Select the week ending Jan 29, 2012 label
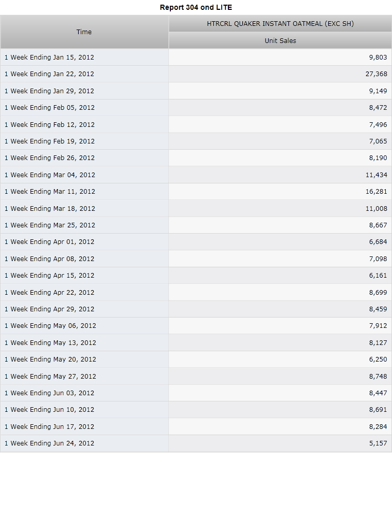The height and width of the screenshot is (532, 392). tap(49, 91)
